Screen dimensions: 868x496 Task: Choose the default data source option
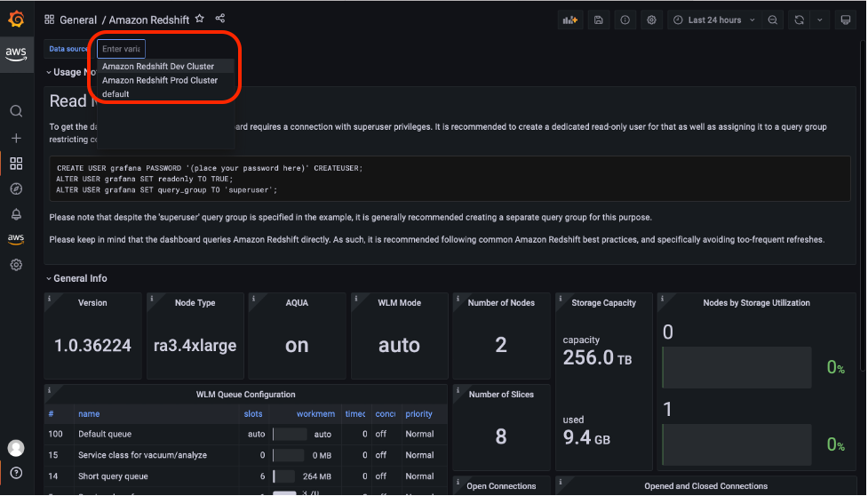tap(115, 94)
